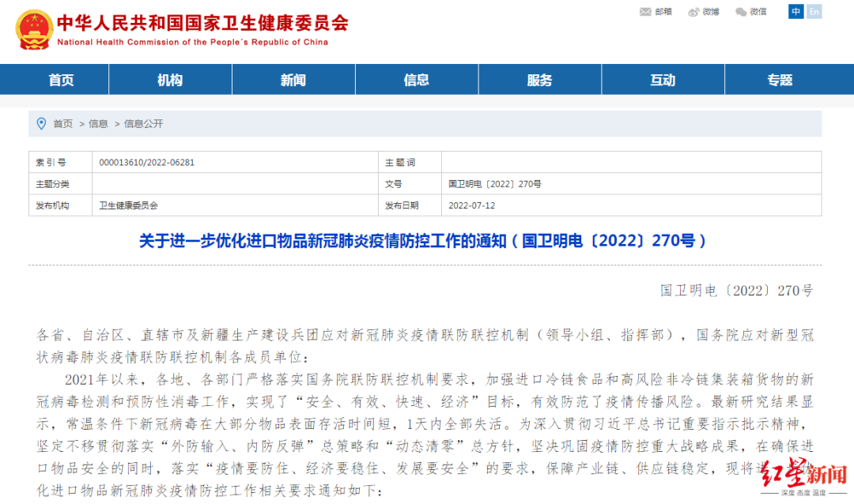Open the 专题 navigation menu
The image size is (854, 504).
tap(780, 80)
